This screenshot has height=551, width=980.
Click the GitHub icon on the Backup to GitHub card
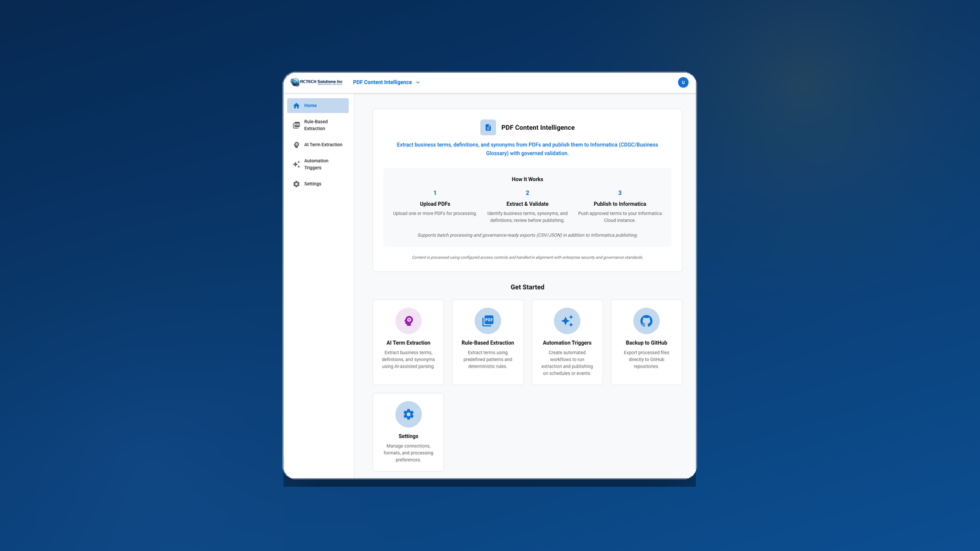[x=646, y=320]
